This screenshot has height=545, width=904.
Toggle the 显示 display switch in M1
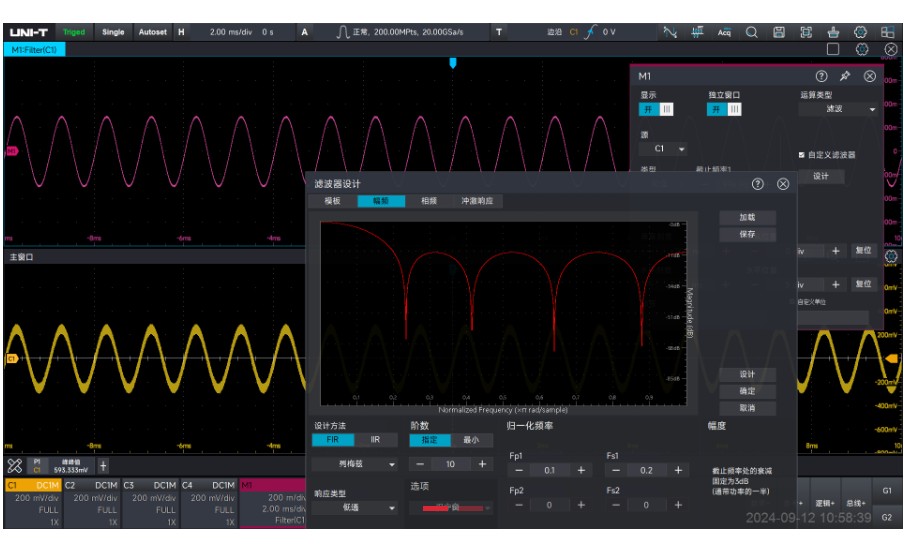click(x=657, y=109)
